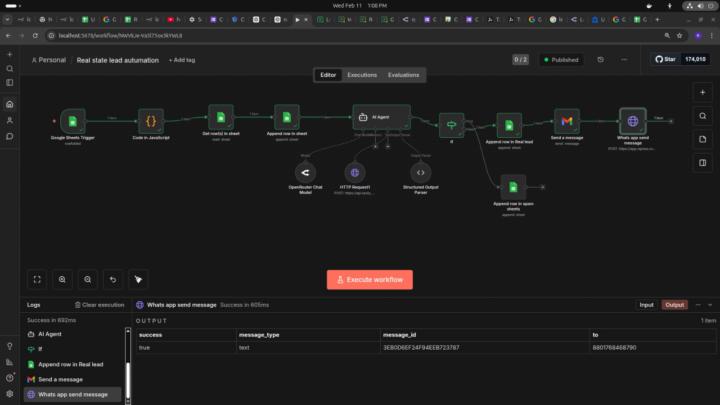Open Settings gear in left sidebar
720x405 pixels.
10,394
